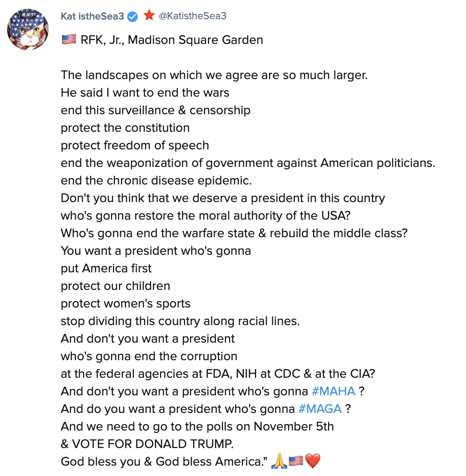Click the red heart emoji
The width and height of the screenshot is (466, 476).
pyautogui.click(x=313, y=461)
